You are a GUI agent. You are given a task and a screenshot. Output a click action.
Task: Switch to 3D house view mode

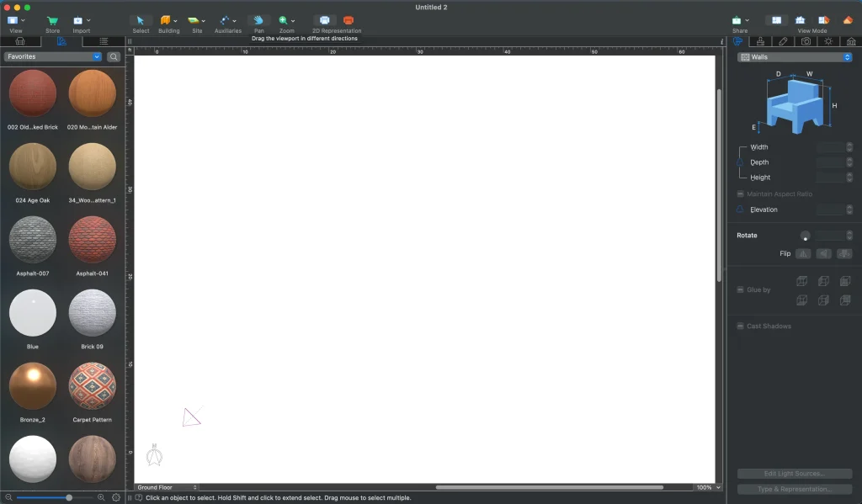[848, 19]
